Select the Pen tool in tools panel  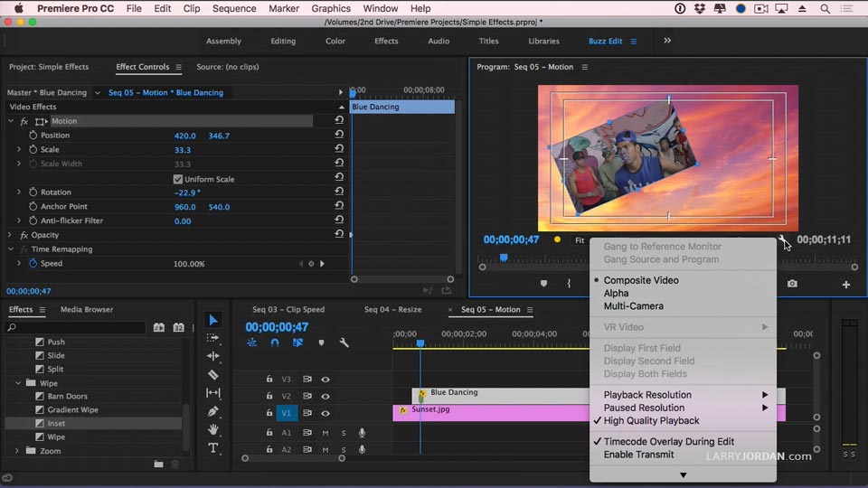[213, 411]
